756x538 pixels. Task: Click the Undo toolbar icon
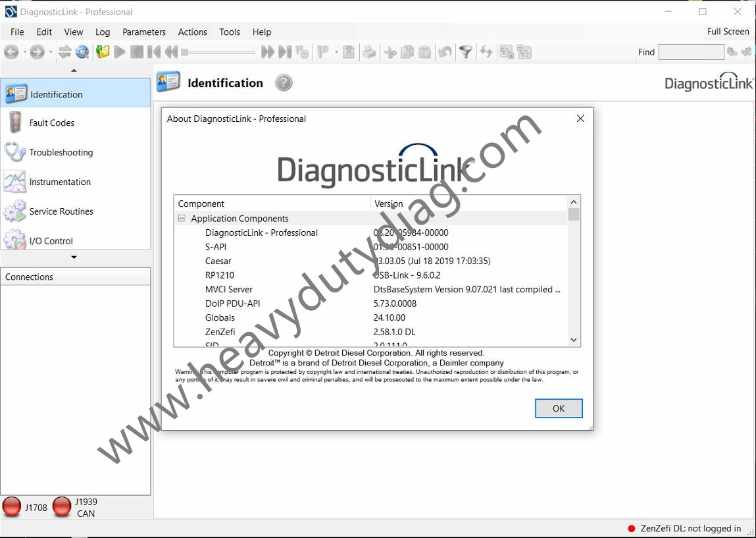445,52
